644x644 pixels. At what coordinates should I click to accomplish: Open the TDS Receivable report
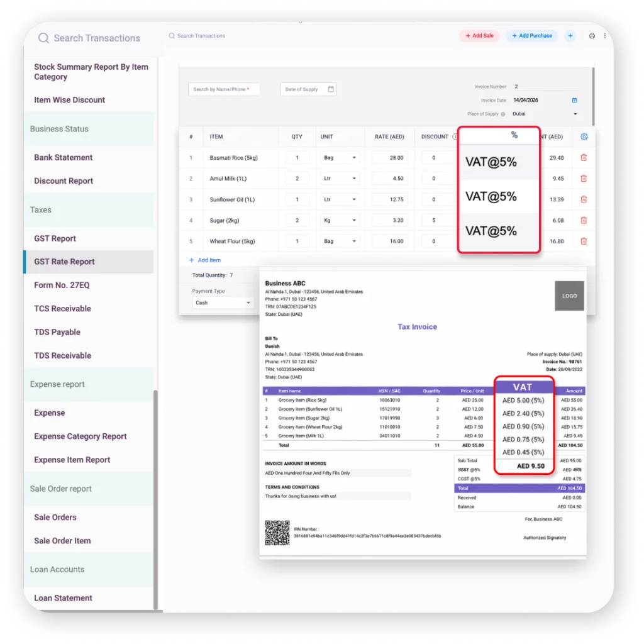coord(62,355)
